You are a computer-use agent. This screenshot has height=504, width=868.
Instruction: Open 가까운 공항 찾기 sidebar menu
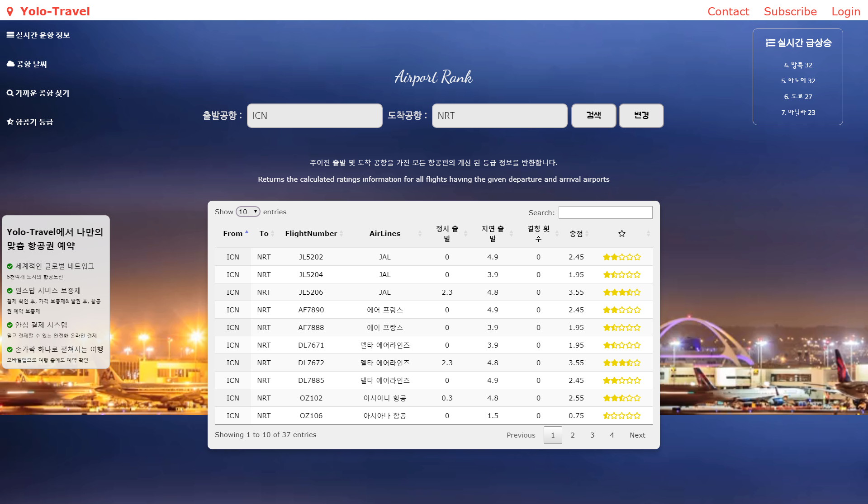(x=38, y=93)
